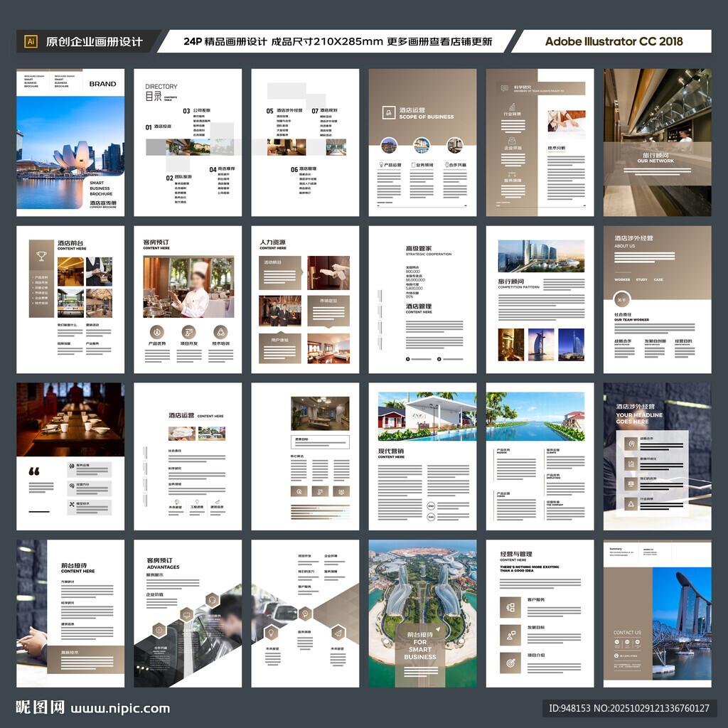Click the light bulb hexagon icon
The height and width of the screenshot is (728, 728).
coord(272,632)
